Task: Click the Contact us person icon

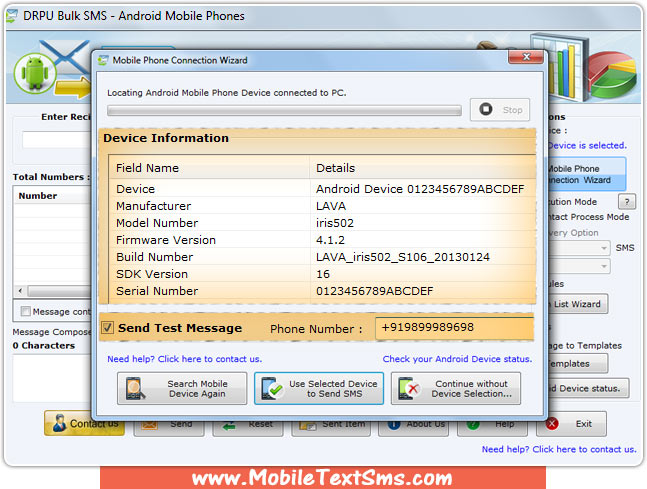Action: pos(59,423)
